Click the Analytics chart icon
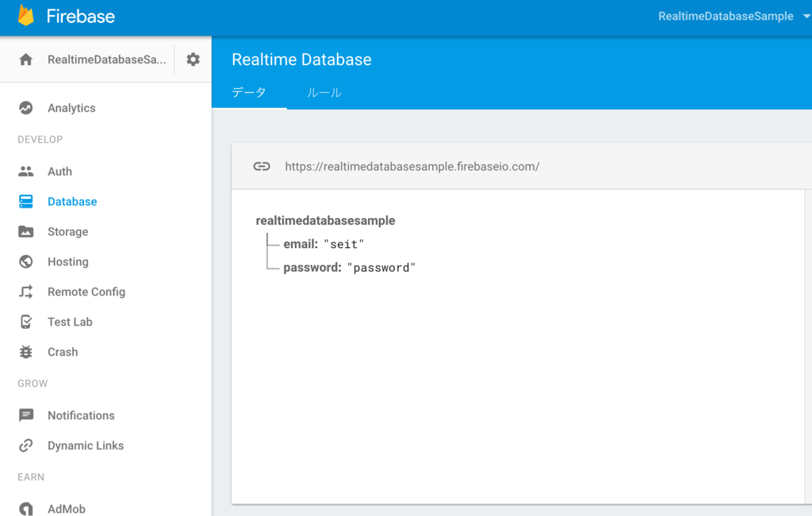Screen dimensions: 812x516 click(x=26, y=108)
